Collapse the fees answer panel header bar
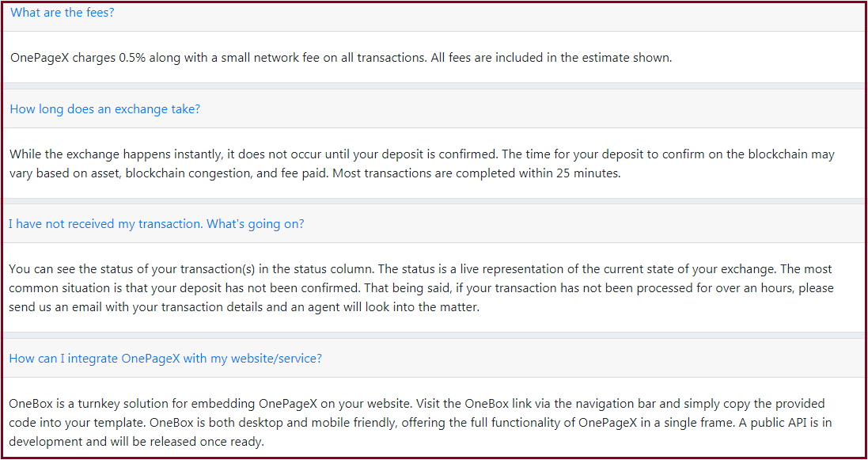Screen dimensions: 868x460 coord(434,17)
